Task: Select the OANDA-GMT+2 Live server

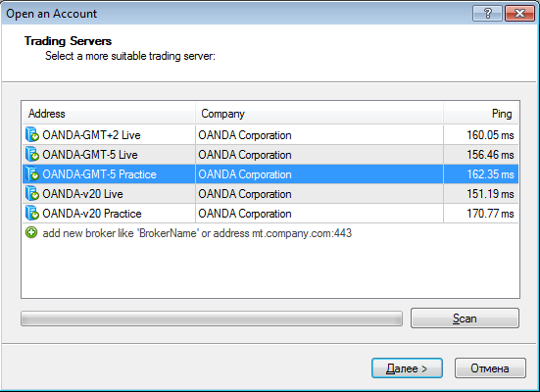Action: point(91,135)
